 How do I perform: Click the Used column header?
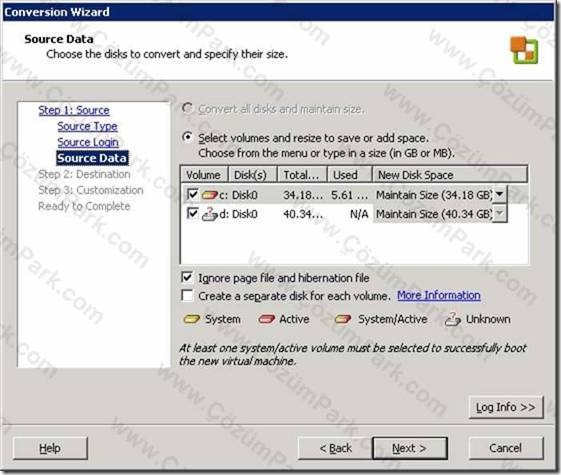click(350, 175)
